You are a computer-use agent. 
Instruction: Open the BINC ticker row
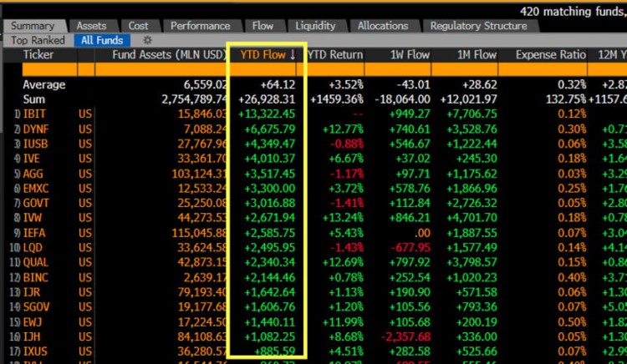coord(35,277)
